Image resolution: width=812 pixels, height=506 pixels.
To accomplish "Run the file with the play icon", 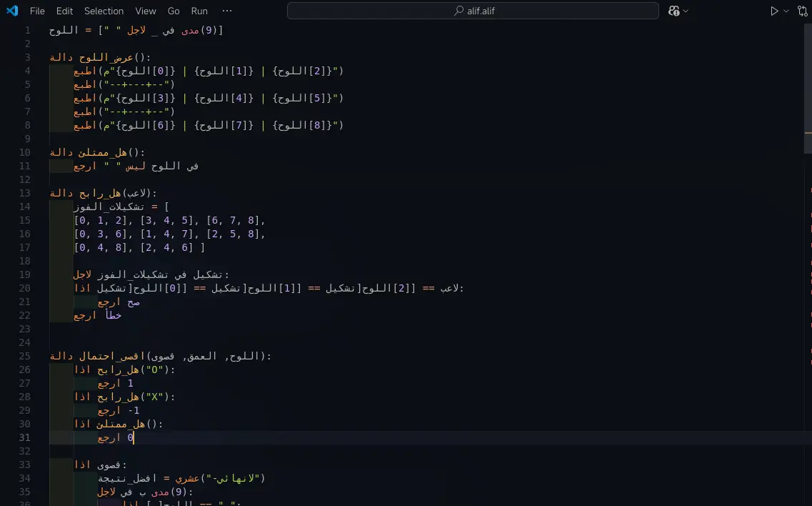I will coord(774,11).
